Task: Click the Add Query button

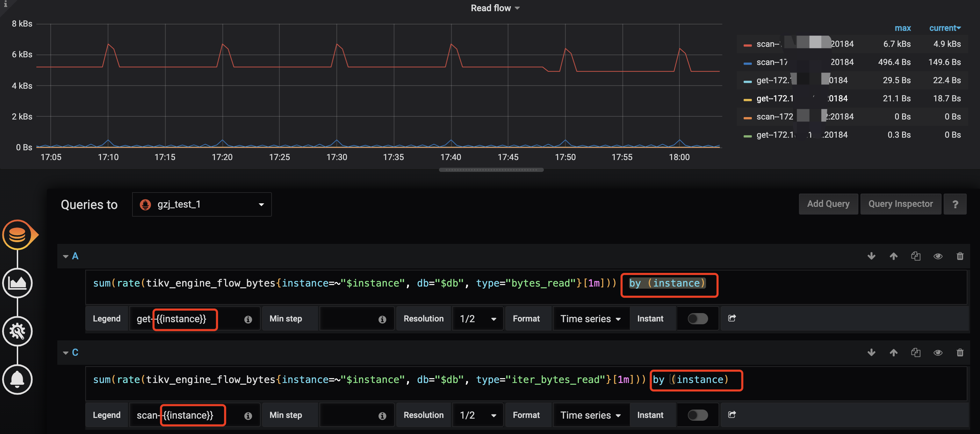Action: (x=828, y=204)
